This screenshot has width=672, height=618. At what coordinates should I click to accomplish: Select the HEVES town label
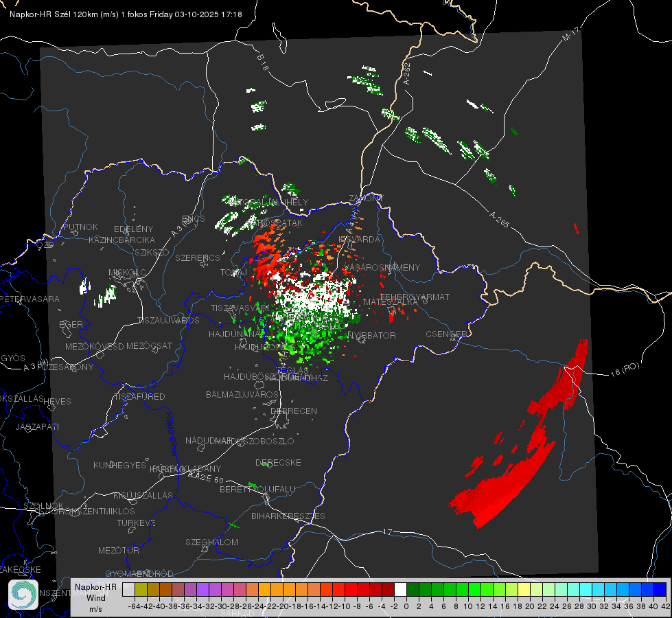[x=58, y=402]
